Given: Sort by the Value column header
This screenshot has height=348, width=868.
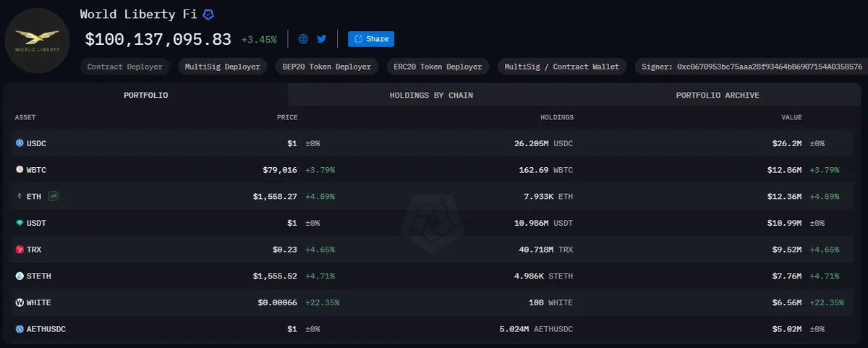Looking at the screenshot, I should click(791, 117).
